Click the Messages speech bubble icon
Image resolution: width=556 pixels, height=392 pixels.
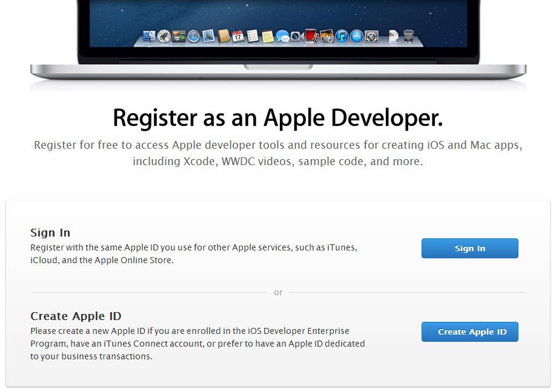click(282, 36)
